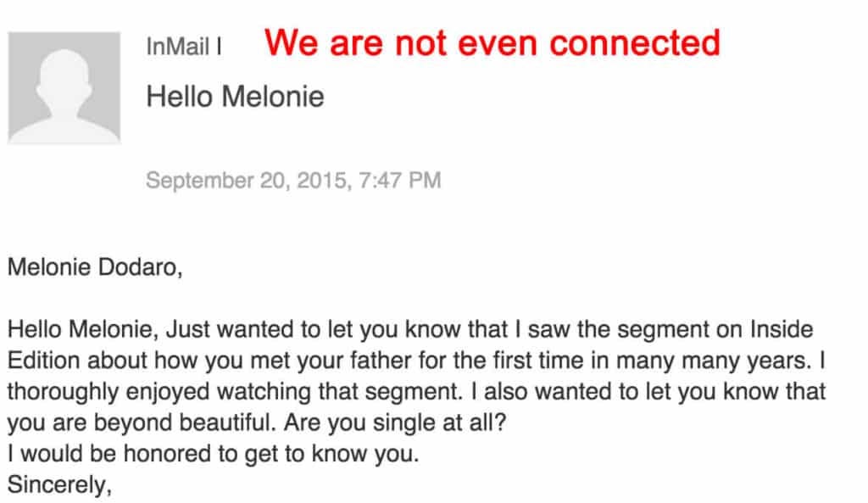Open the "Hello Melonie" subject heading
The height and width of the screenshot is (503, 868).
click(235, 97)
